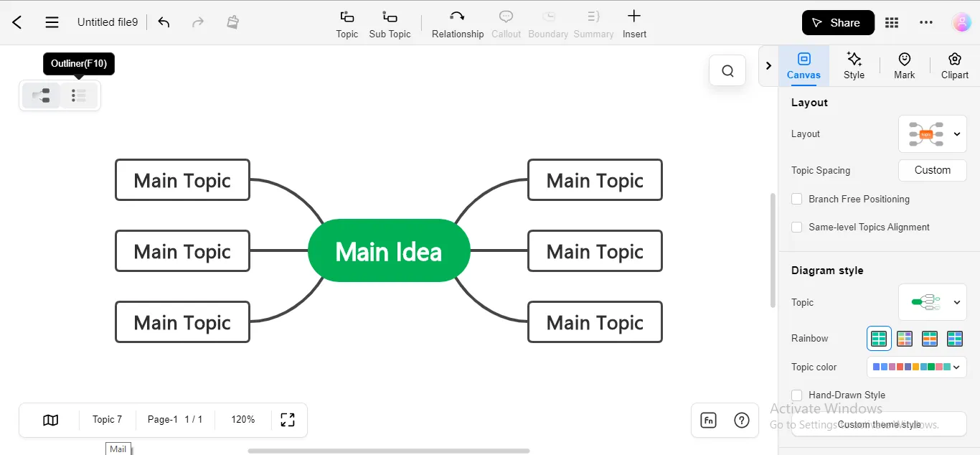Switch to Outliner view icon

(79, 95)
